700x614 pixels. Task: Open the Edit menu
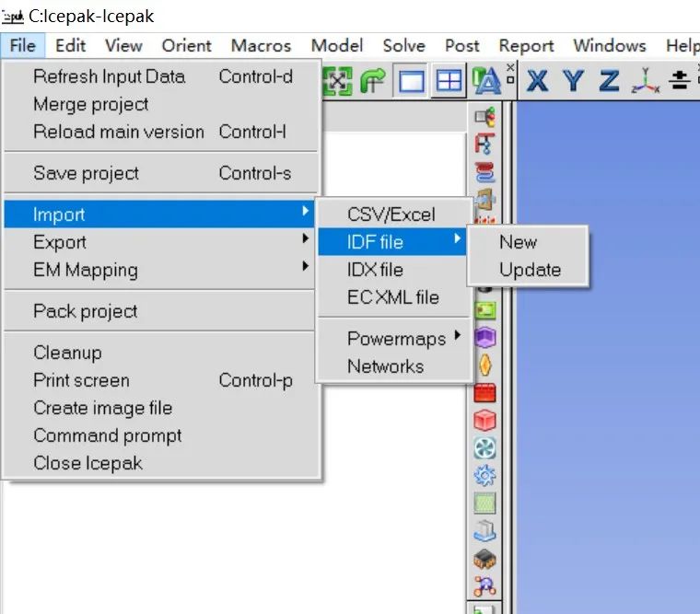pyautogui.click(x=70, y=45)
